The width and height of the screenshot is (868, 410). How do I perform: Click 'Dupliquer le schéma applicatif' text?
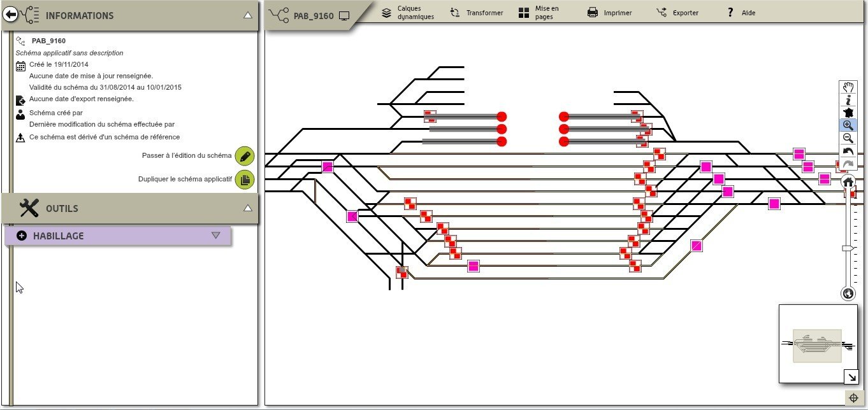tap(185, 179)
